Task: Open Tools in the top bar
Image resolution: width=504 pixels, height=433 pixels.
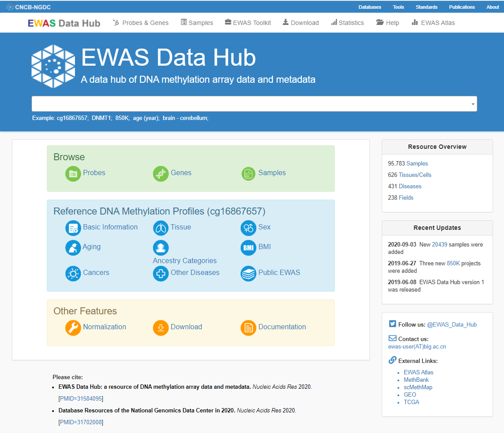Action: (x=398, y=7)
